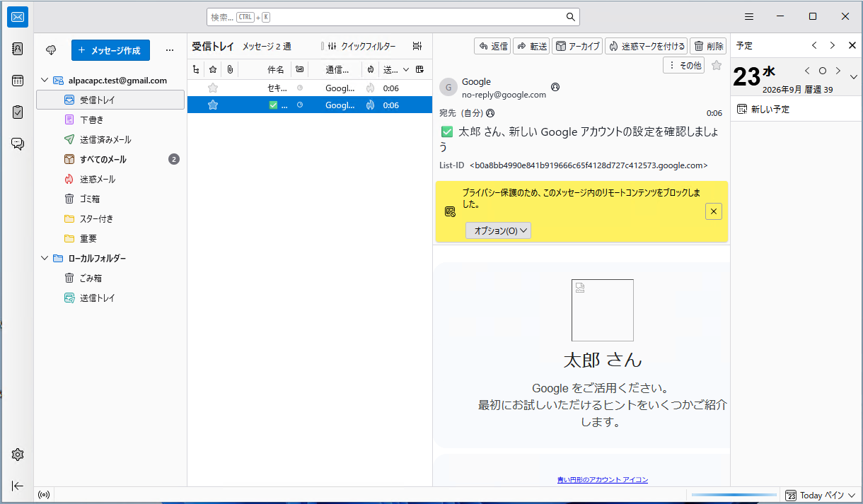The height and width of the screenshot is (504, 863).
Task: Collapse the alpacapc.test@gmail.com account
Action: pyautogui.click(x=46, y=81)
